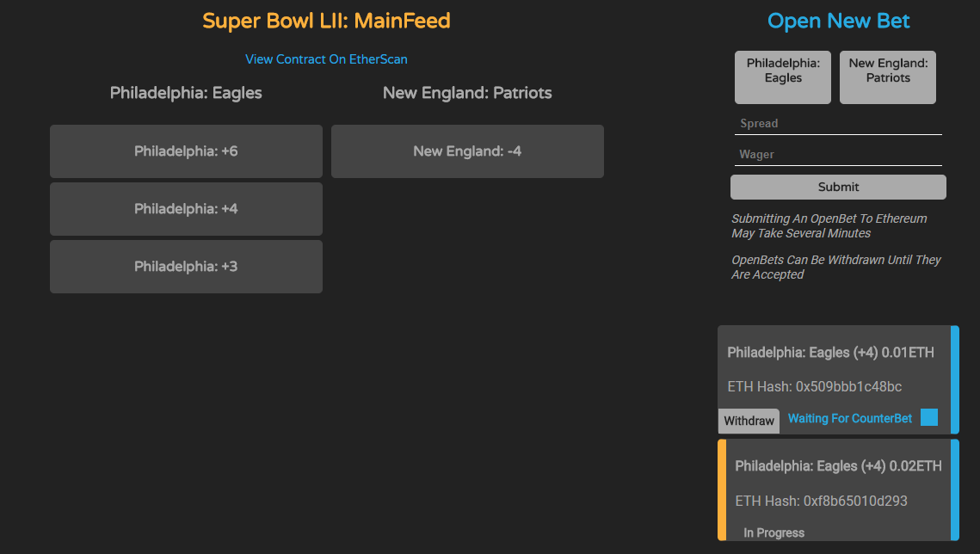This screenshot has height=554, width=980.
Task: Click the OpenBets Can Be Withdrawn note
Action: click(835, 268)
